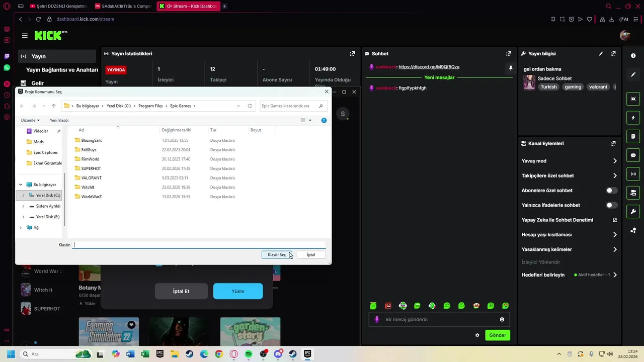Screen dimensions: 644x362
Task: Insert the red angry emote
Action: 388,306
